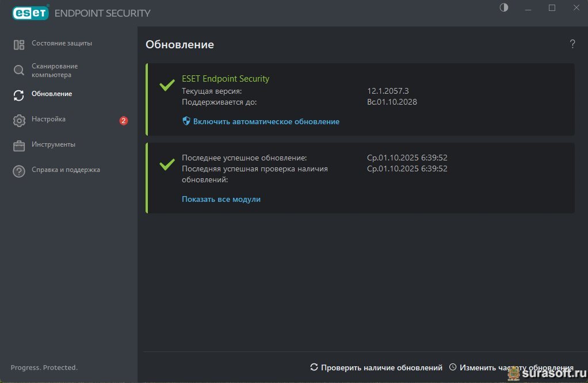The height and width of the screenshot is (383, 588).
Task: Open Инструменты from the sidebar
Action: [x=54, y=145]
